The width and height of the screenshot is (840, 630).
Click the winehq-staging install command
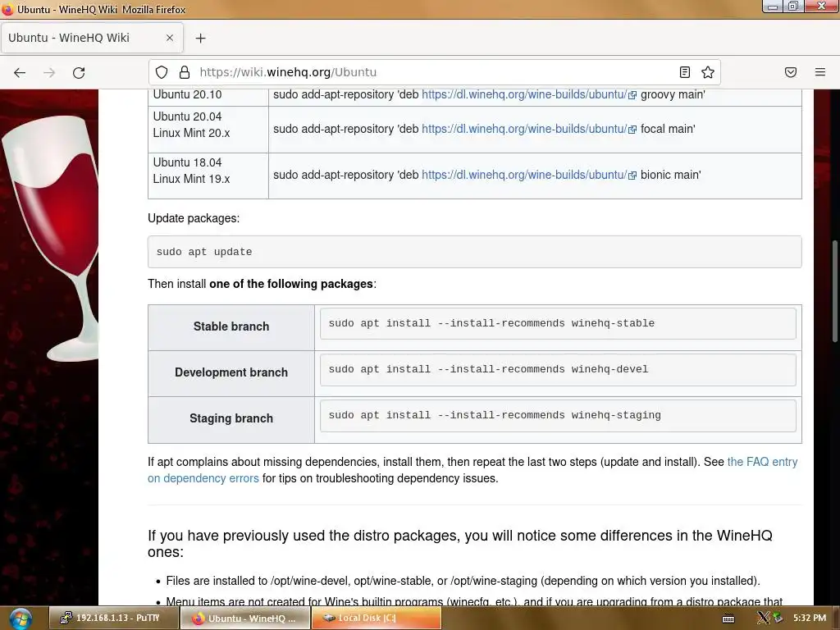pos(558,416)
